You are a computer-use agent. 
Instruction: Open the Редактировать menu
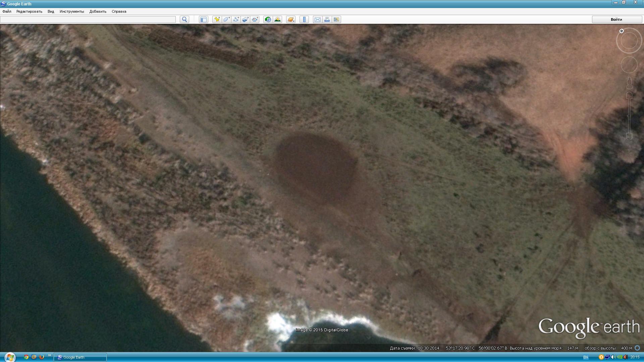(29, 11)
